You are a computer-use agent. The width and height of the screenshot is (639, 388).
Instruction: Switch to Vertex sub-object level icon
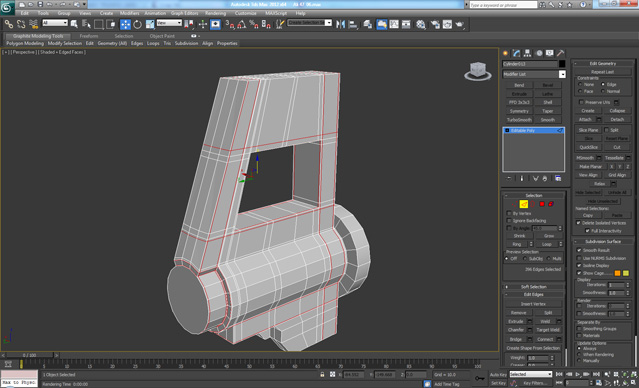[x=515, y=204]
